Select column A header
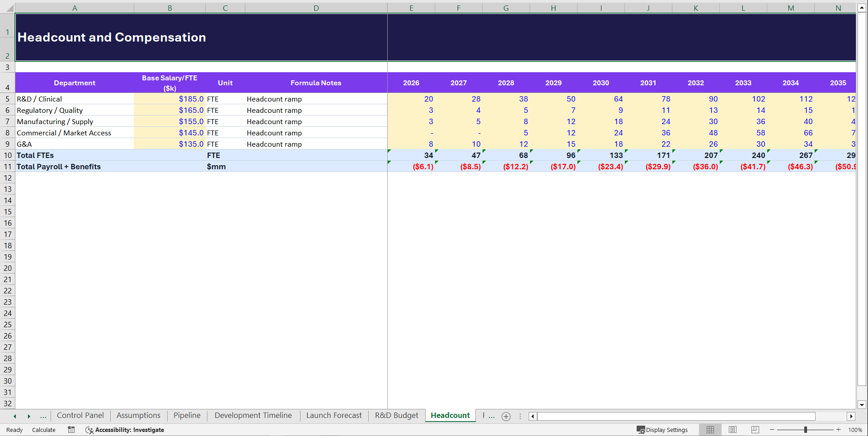The height and width of the screenshot is (436, 868). [x=75, y=8]
